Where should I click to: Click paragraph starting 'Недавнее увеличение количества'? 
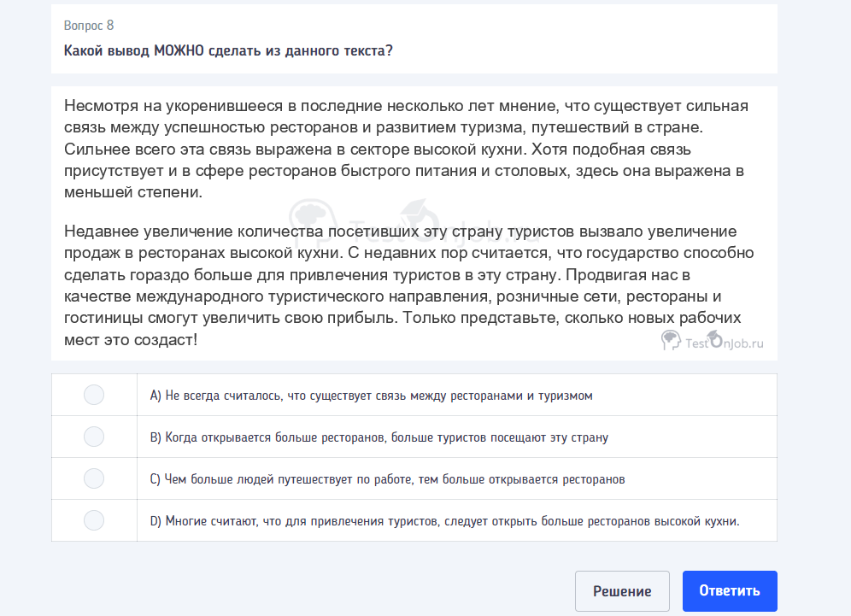coord(409,285)
